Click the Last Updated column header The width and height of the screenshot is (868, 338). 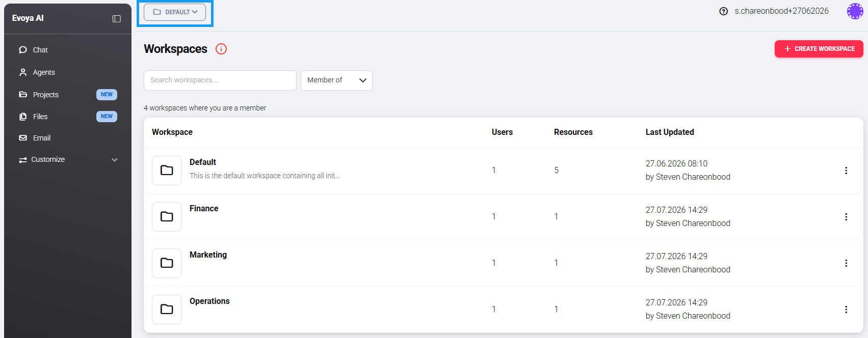pyautogui.click(x=670, y=132)
